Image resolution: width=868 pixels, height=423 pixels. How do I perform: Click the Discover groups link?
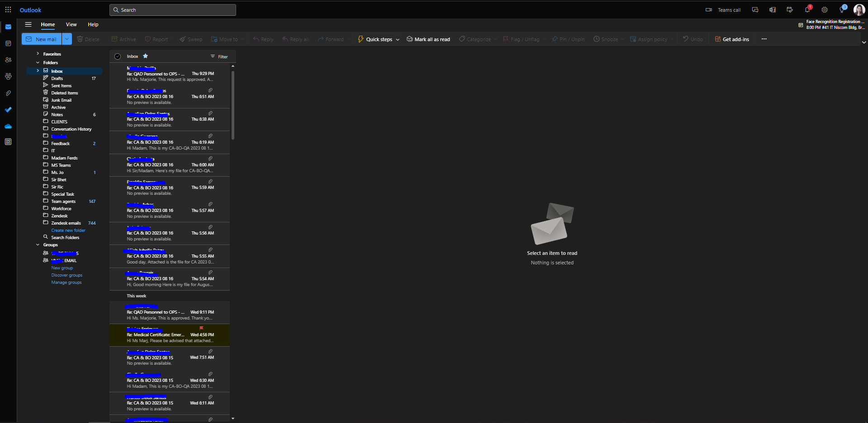67,275
